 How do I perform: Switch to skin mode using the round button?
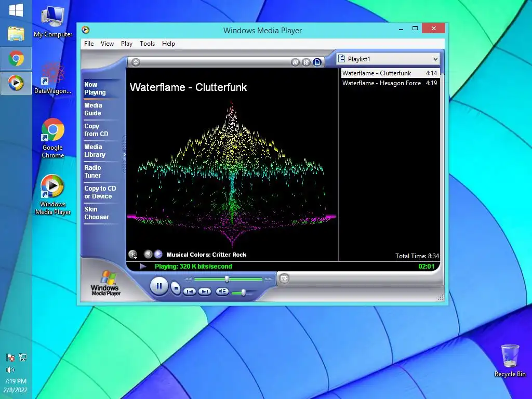(x=284, y=279)
